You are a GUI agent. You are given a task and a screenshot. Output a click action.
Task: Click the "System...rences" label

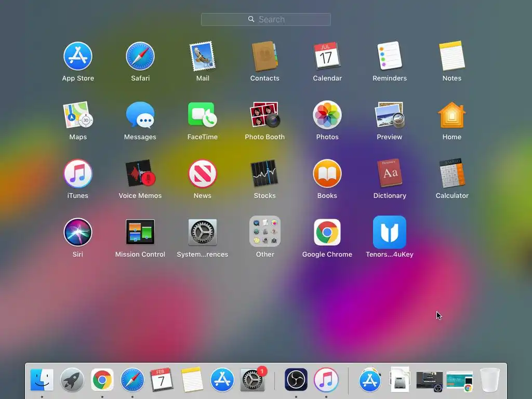click(203, 255)
